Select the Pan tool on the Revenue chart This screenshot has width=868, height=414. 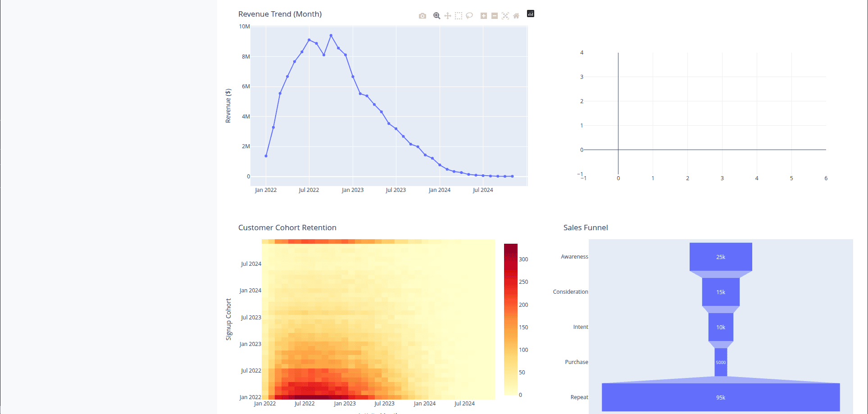(x=447, y=15)
